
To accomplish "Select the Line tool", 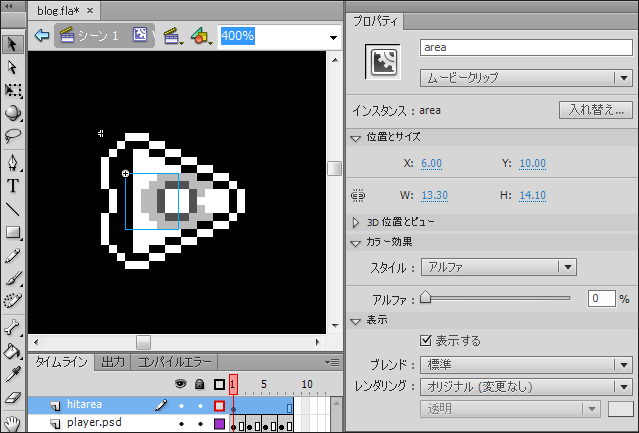I will [x=13, y=209].
